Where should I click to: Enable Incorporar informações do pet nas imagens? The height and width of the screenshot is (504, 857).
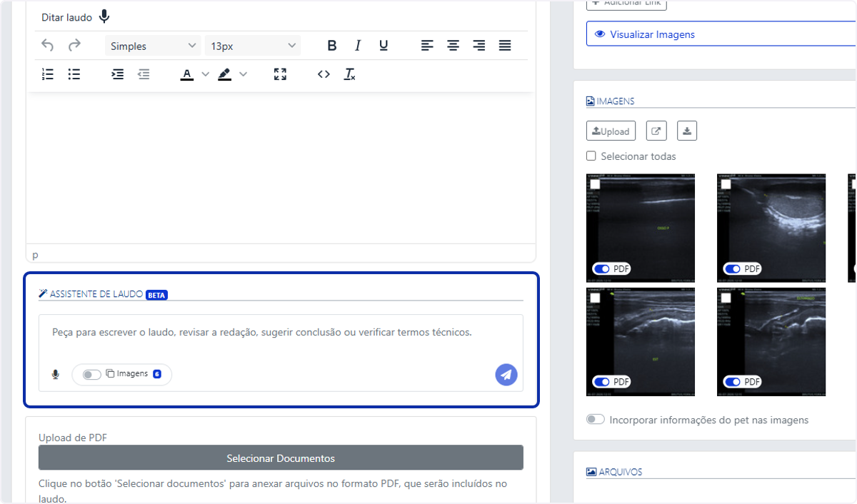(596, 419)
